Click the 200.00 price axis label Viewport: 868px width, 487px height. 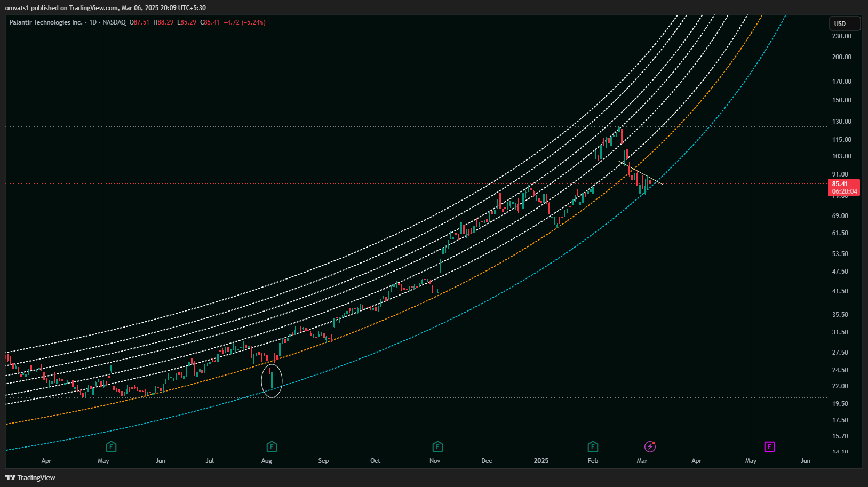[842, 57]
